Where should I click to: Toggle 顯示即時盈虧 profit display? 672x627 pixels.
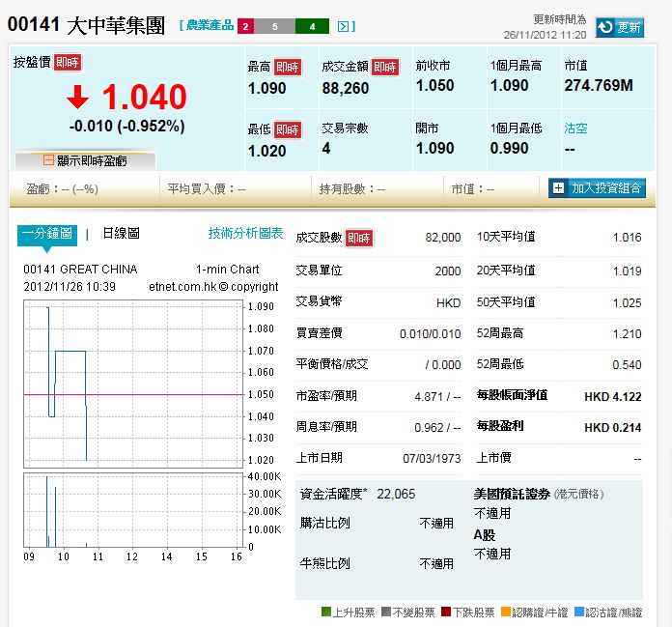click(x=85, y=160)
